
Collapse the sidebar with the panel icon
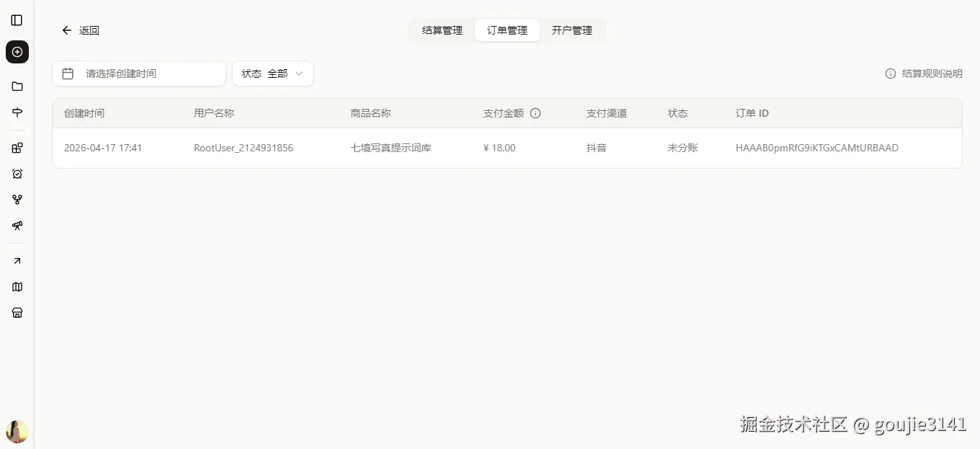click(x=17, y=19)
